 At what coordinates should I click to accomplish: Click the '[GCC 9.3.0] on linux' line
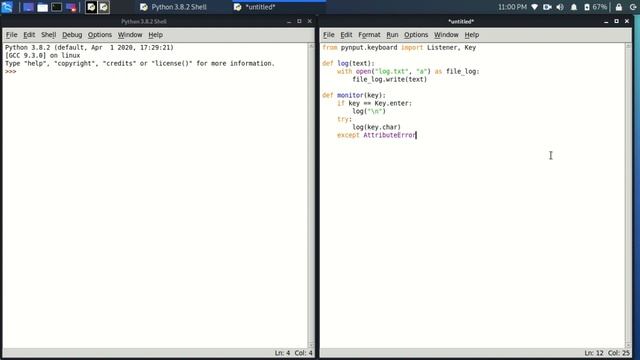coord(42,56)
